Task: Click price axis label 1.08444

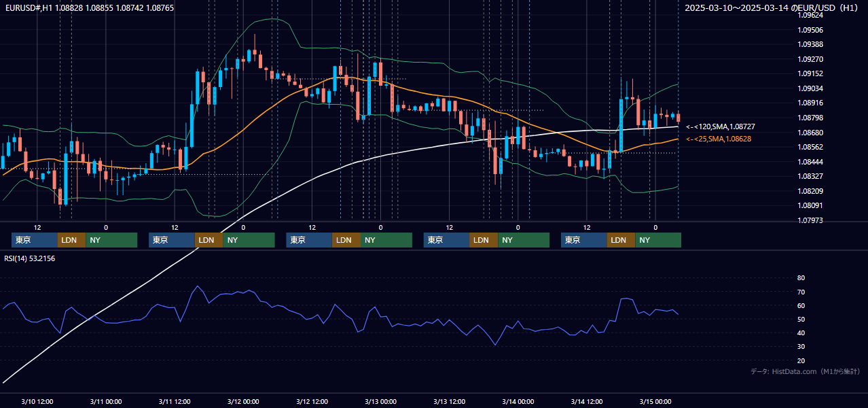Action: (810, 162)
